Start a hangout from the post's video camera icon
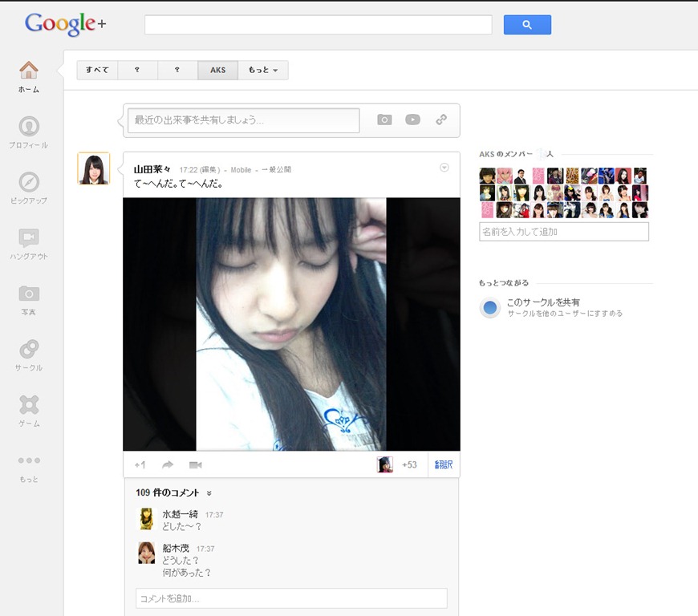This screenshot has width=698, height=616. (193, 464)
